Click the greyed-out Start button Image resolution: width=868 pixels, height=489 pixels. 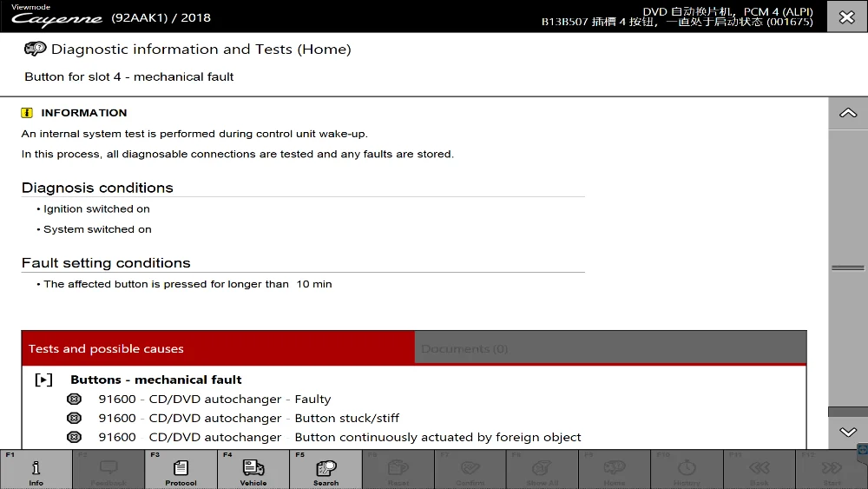pyautogui.click(x=832, y=469)
